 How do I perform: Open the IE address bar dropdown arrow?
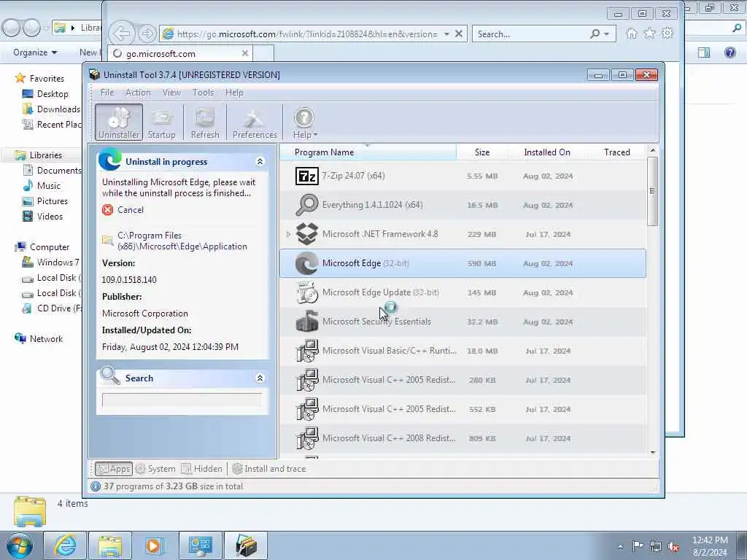tap(446, 34)
